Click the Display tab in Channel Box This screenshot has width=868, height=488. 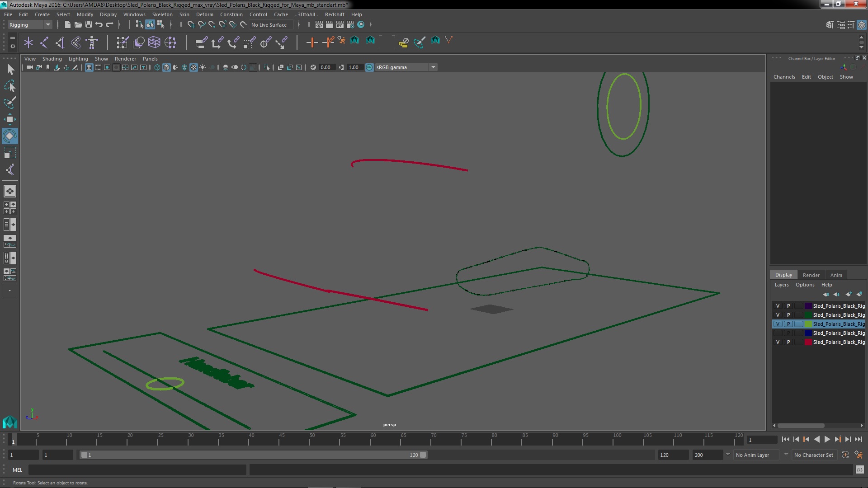[783, 275]
